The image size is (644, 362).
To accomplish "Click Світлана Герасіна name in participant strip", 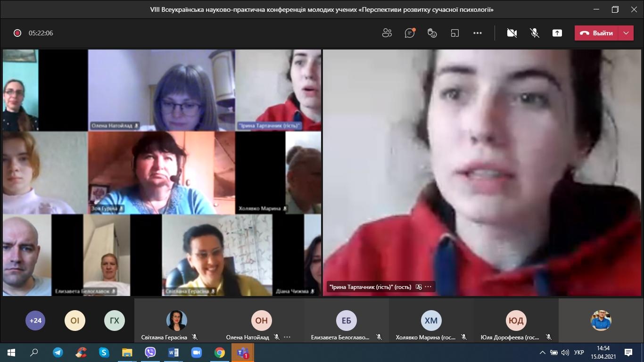I will click(164, 337).
